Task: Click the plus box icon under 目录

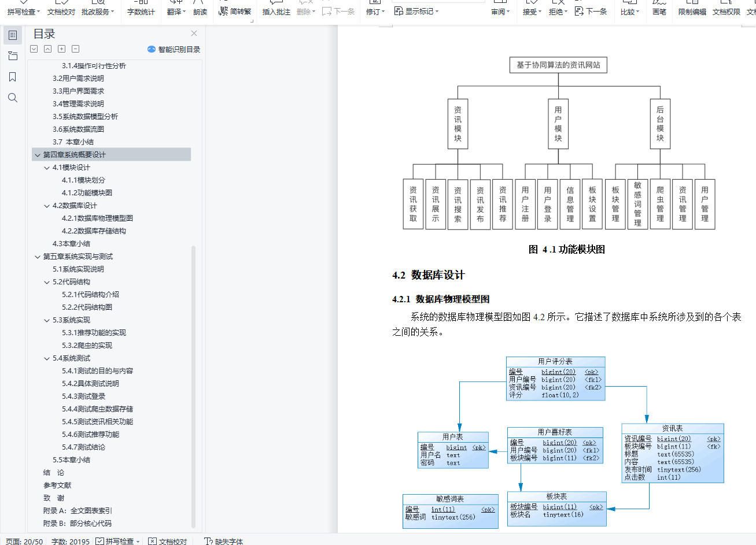Action: 62,49
